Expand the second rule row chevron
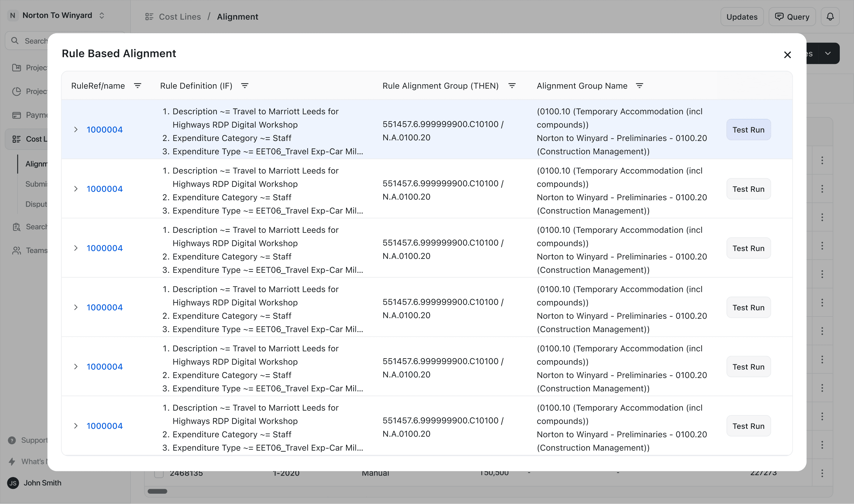 point(76,189)
